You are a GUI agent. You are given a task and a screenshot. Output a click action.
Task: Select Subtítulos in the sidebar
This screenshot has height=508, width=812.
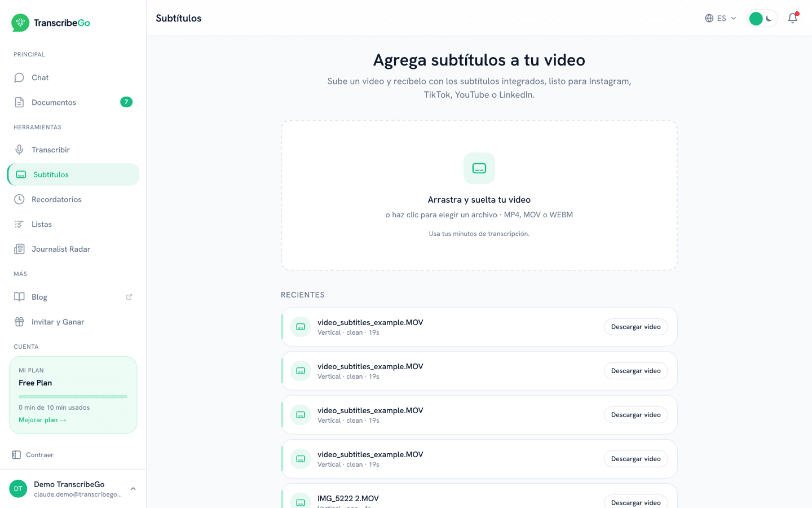pos(73,174)
